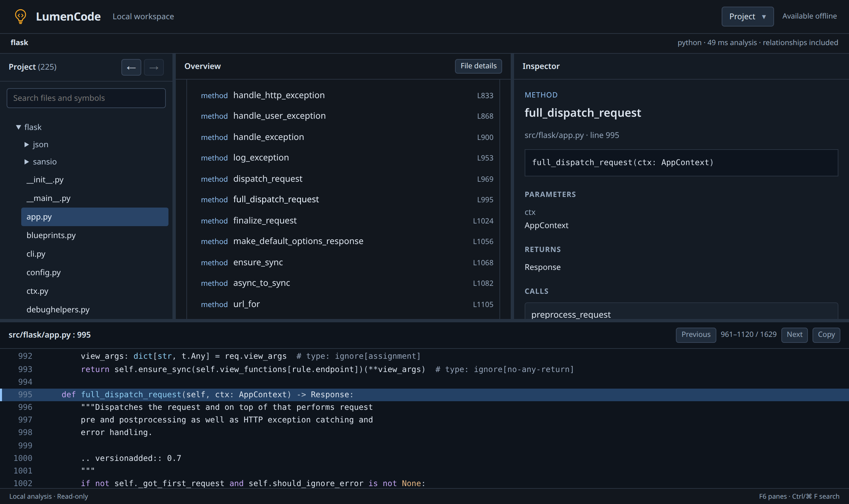Click the Local workspace label
849x504 pixels.
[x=143, y=16]
